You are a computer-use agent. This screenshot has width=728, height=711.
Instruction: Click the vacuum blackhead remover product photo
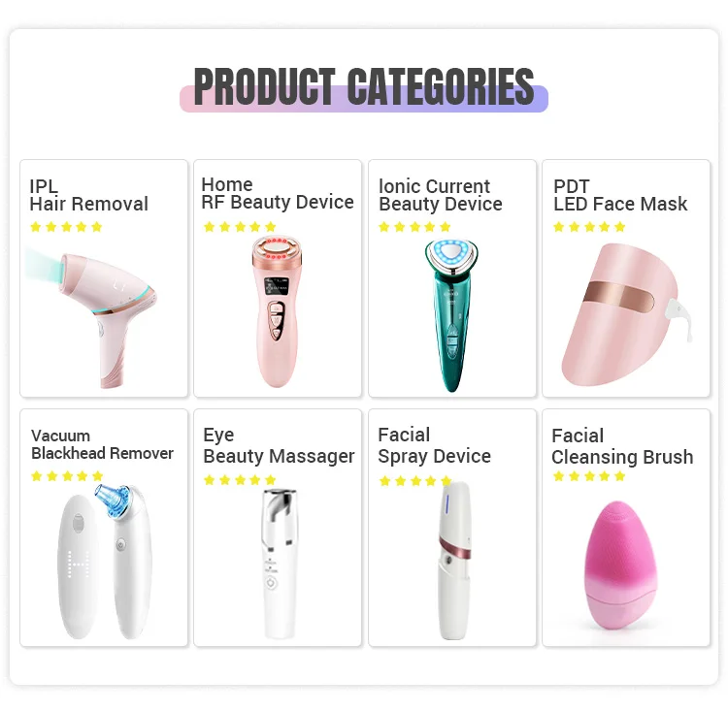tap(105, 562)
